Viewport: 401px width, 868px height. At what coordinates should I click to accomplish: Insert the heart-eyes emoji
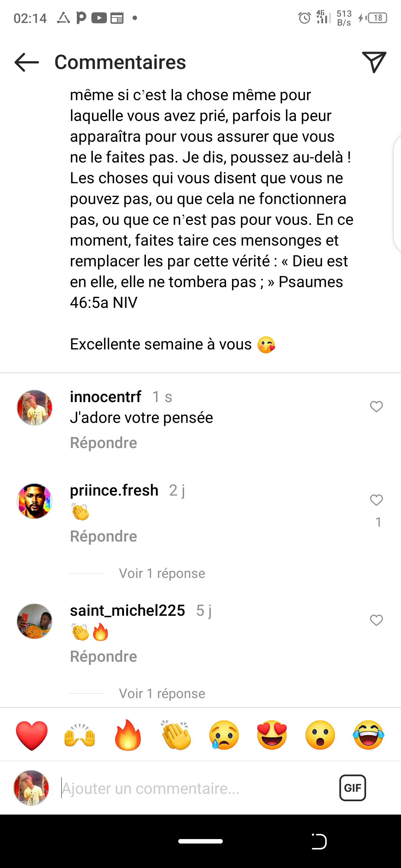(272, 735)
